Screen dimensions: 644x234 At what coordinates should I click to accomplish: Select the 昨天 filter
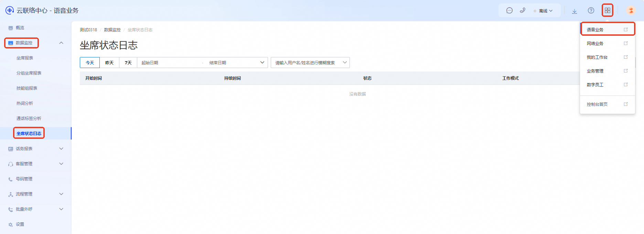click(x=109, y=63)
